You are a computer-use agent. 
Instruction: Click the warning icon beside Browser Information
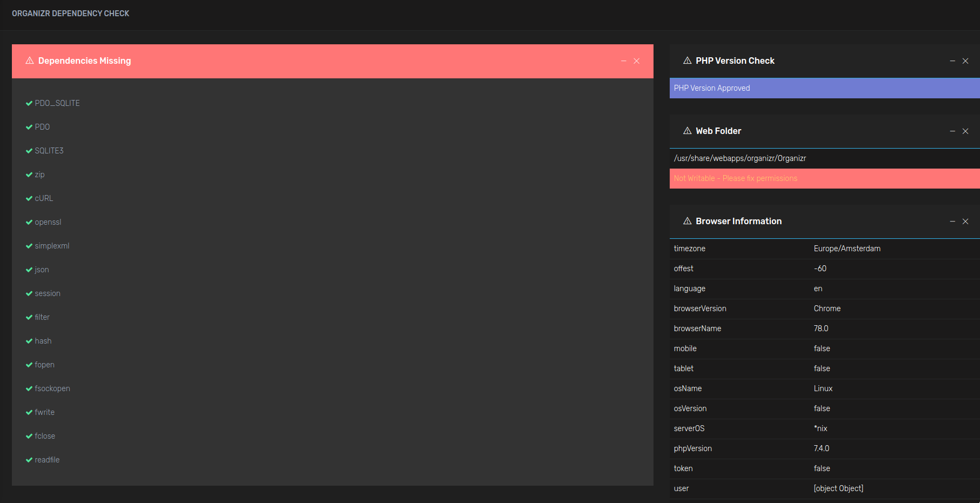click(687, 221)
